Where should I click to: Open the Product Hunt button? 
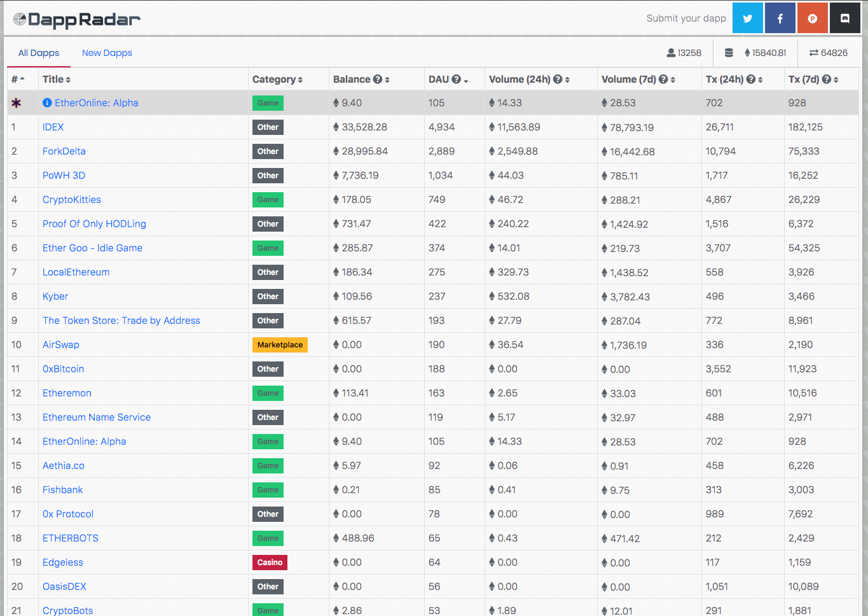(x=813, y=18)
